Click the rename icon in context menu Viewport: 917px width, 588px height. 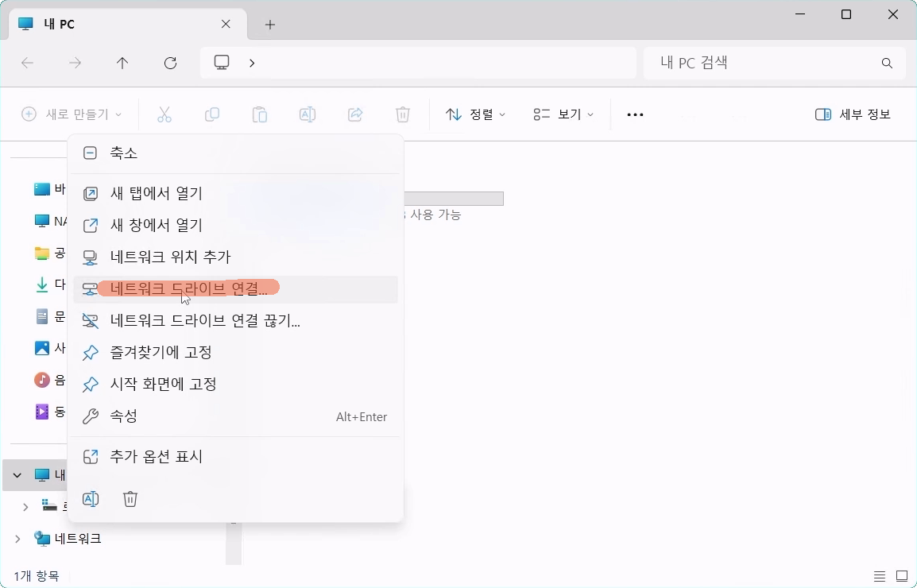click(91, 499)
